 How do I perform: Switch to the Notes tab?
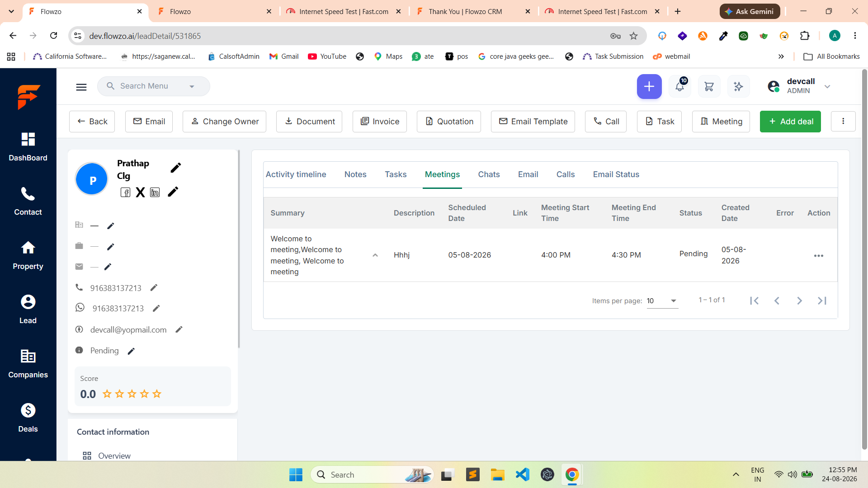[x=355, y=174]
